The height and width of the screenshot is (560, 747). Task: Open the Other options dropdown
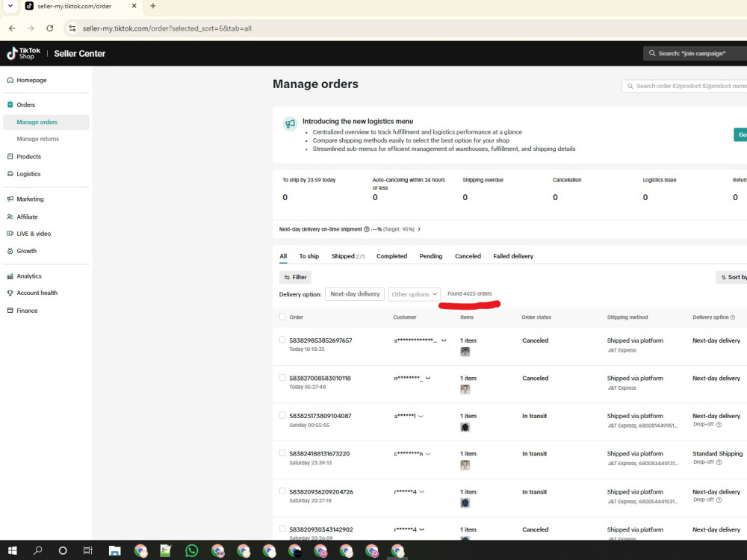click(414, 294)
